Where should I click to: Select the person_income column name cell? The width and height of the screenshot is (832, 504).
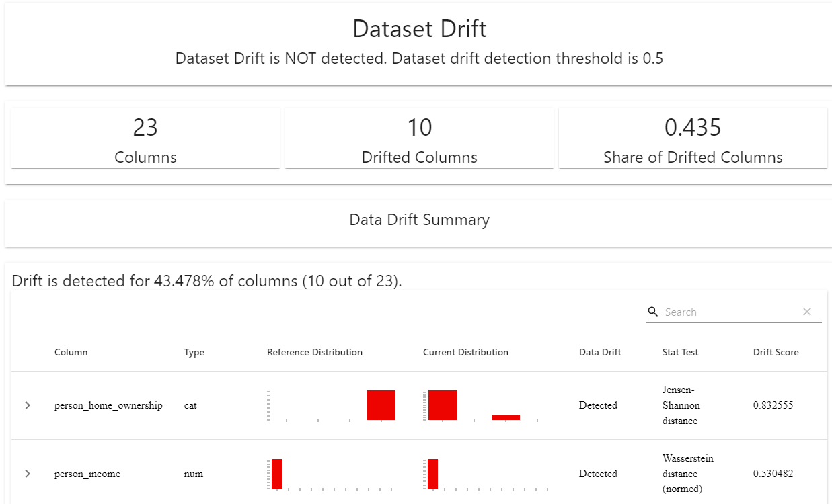pyautogui.click(x=87, y=474)
